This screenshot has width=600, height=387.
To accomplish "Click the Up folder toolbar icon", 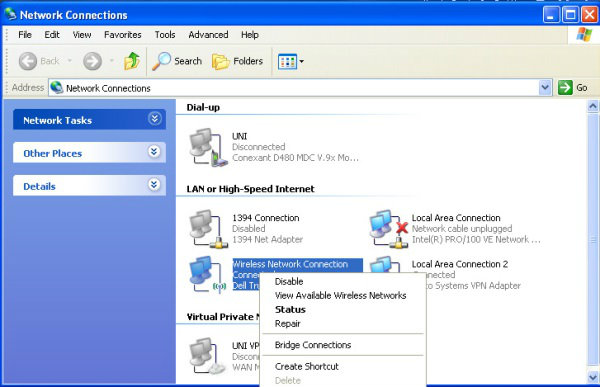I will [x=132, y=61].
